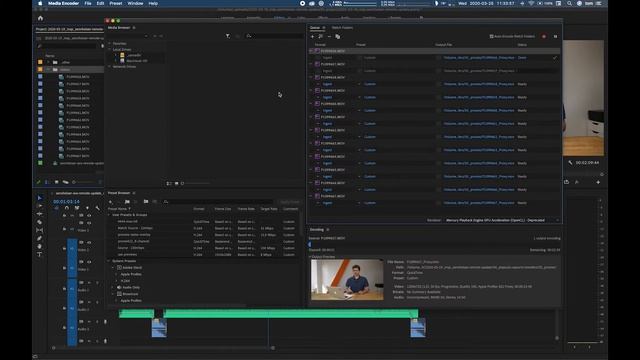640x360 pixels.
Task: Click the Import Presets icon
Action: tap(146, 202)
